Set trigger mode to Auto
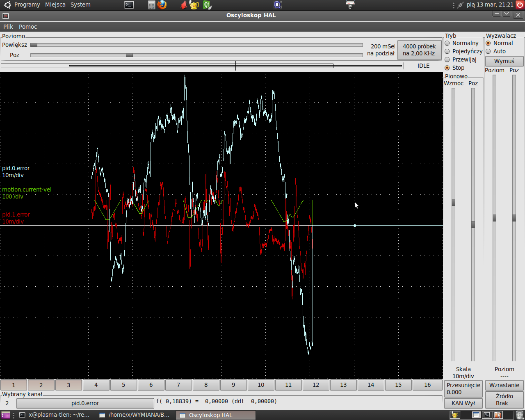The width and height of the screenshot is (525, 420). (x=496, y=51)
